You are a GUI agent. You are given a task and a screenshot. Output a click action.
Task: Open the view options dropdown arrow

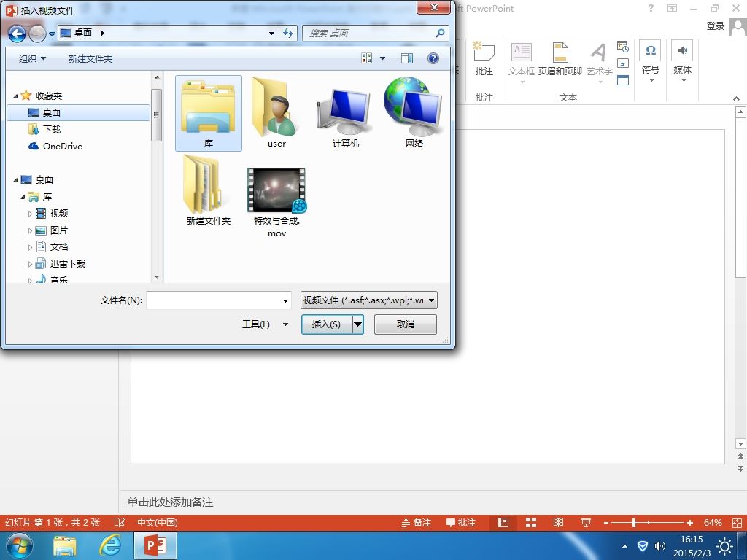click(382, 58)
